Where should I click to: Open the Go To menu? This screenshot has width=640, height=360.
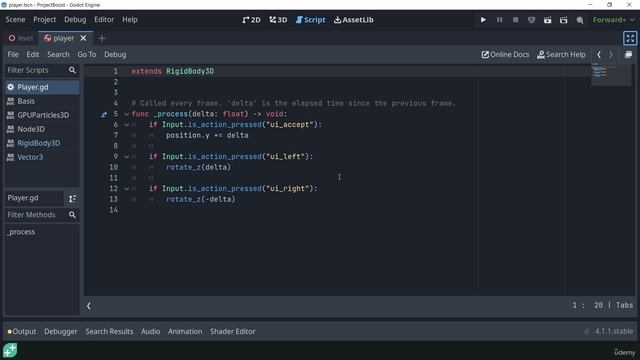pyautogui.click(x=87, y=54)
